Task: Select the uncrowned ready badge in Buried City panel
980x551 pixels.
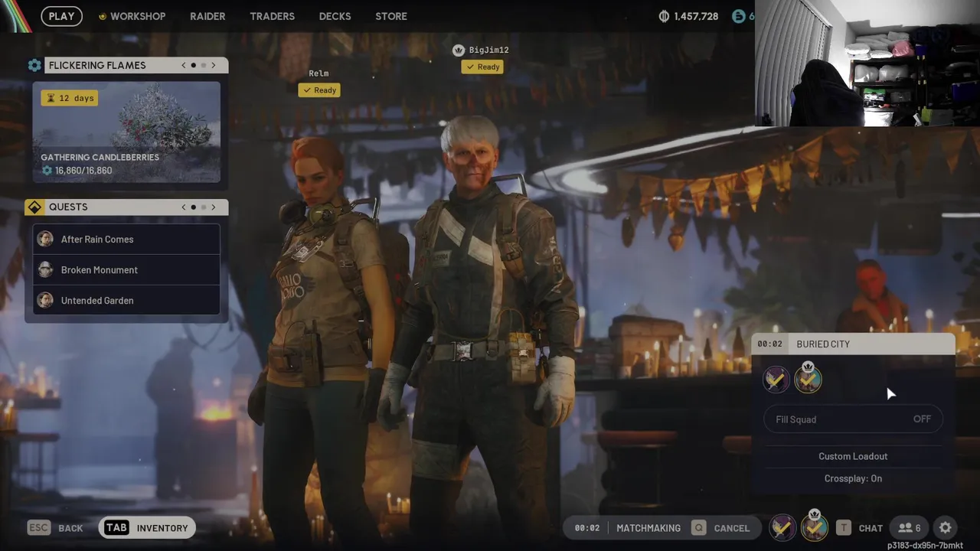Action: pos(776,380)
